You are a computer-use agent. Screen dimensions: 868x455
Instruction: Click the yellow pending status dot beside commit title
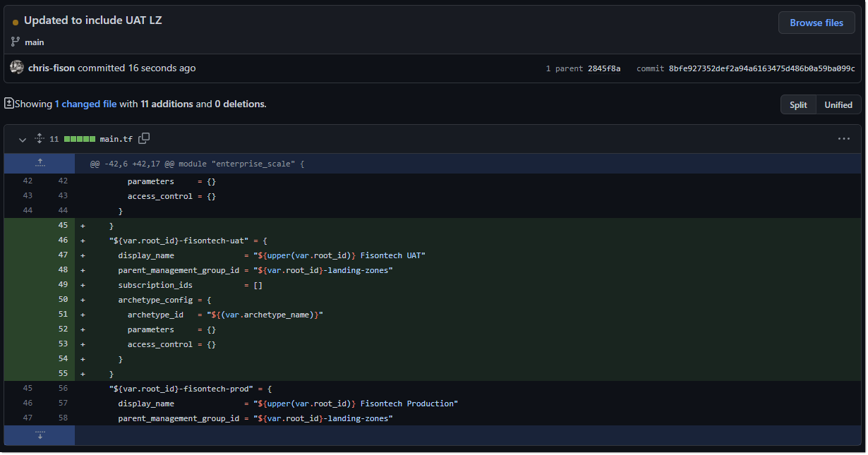tap(16, 23)
